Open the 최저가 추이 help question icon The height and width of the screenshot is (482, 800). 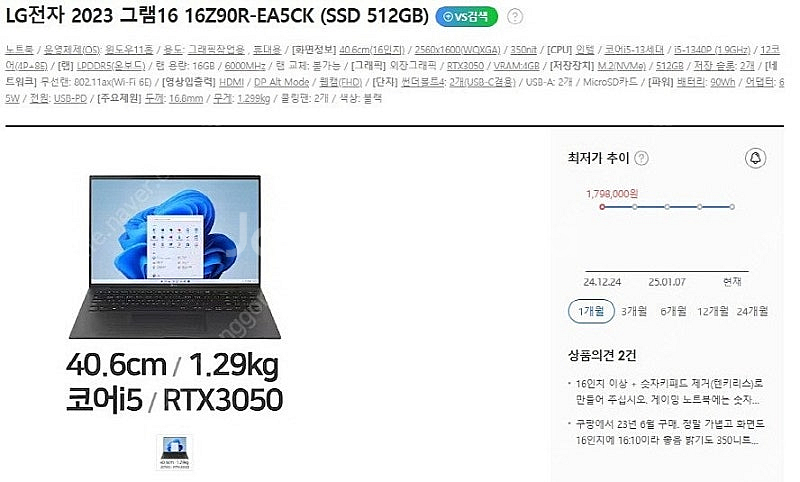pos(641,158)
